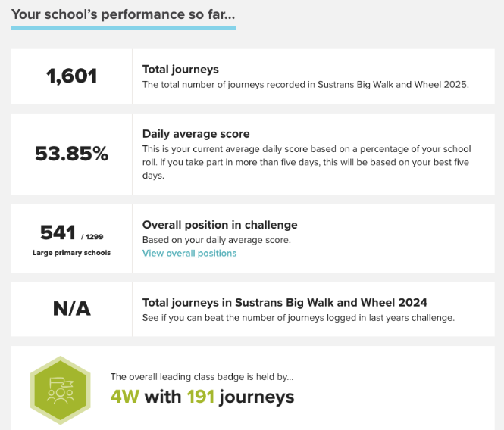
Task: Open the View overall positions link
Action: (189, 254)
